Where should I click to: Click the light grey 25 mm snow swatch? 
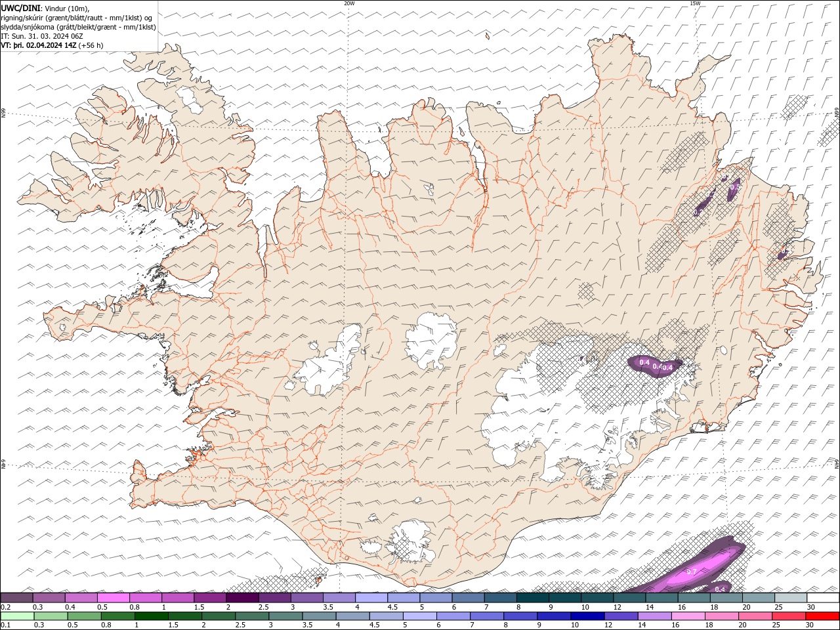pyautogui.click(x=791, y=597)
